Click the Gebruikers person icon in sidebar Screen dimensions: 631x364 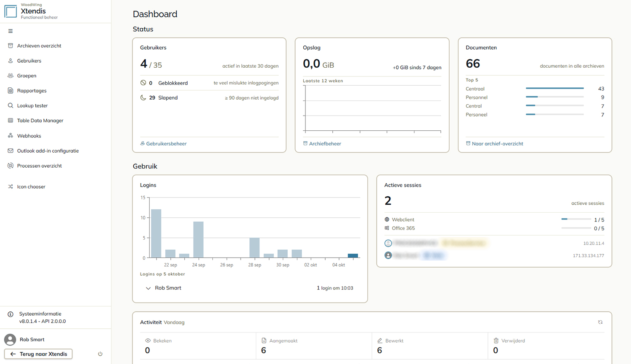click(11, 61)
